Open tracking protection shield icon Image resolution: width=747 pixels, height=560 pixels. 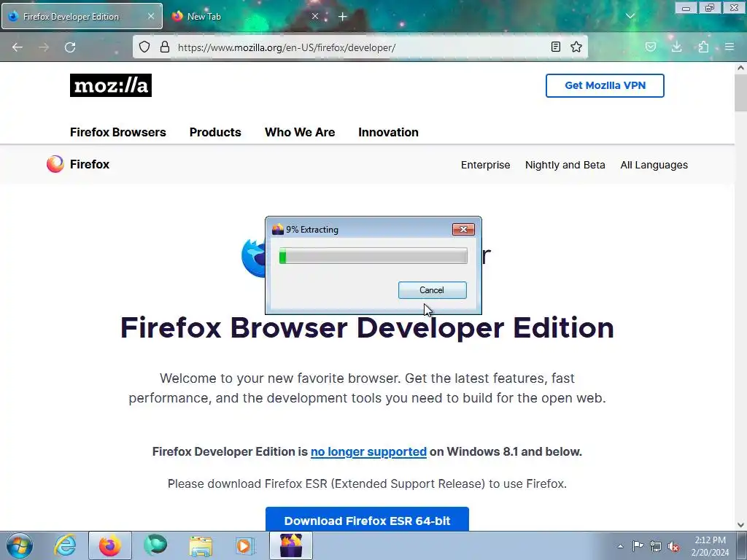[144, 47]
